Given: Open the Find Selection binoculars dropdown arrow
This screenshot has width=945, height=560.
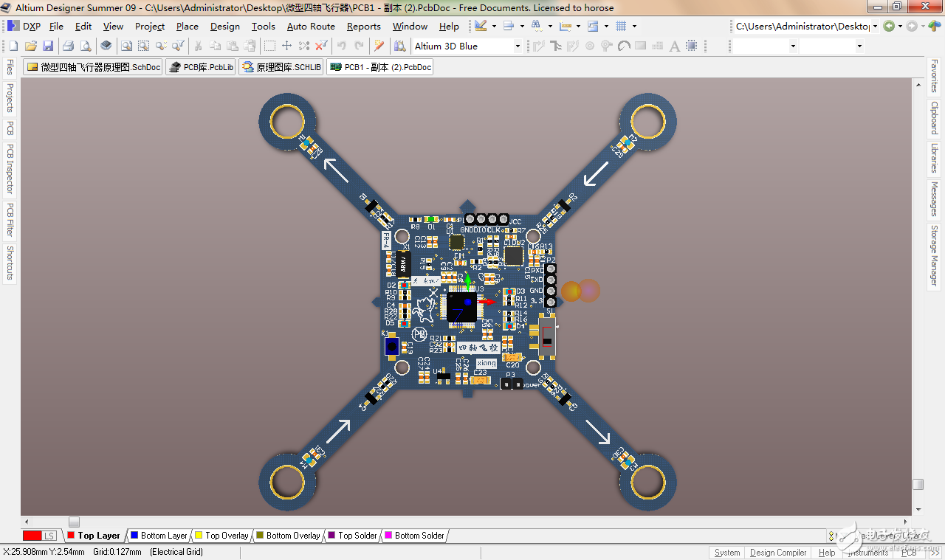Looking at the screenshot, I should coord(550,26).
